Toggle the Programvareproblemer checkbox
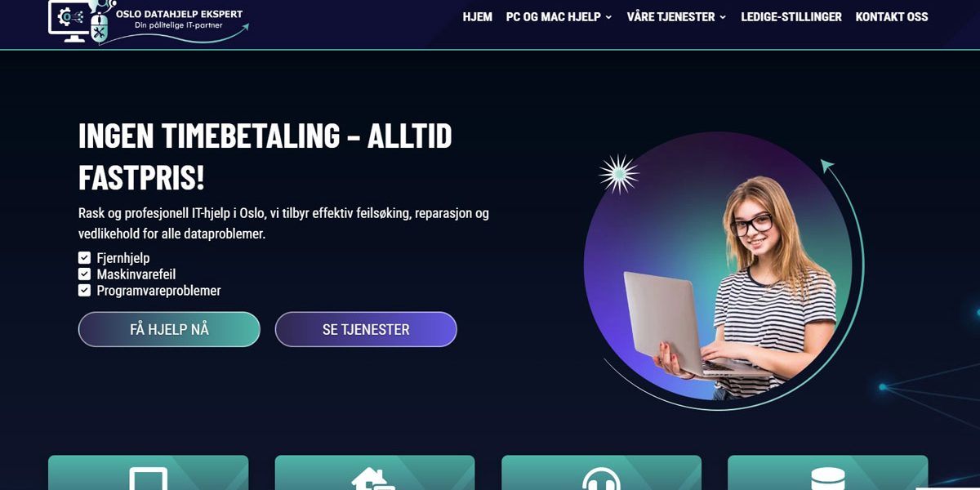 click(x=84, y=290)
